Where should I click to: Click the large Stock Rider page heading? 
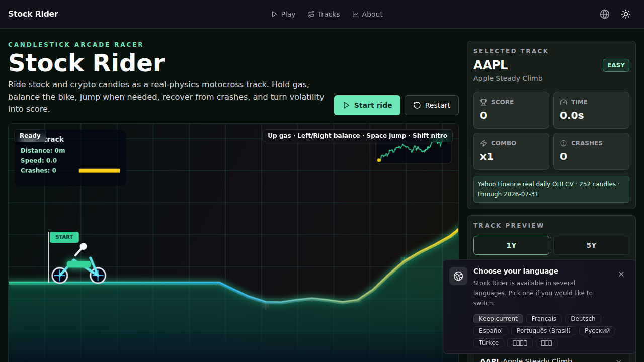click(x=87, y=63)
